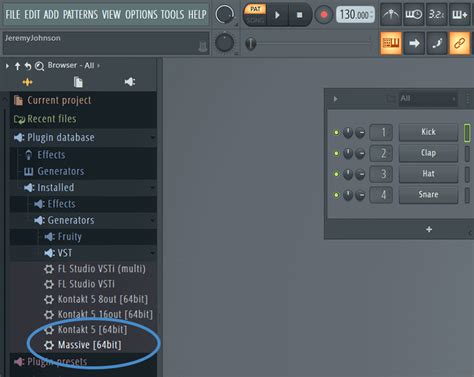The image size is (474, 377).
Task: Open the EDIT menu
Action: click(x=32, y=14)
